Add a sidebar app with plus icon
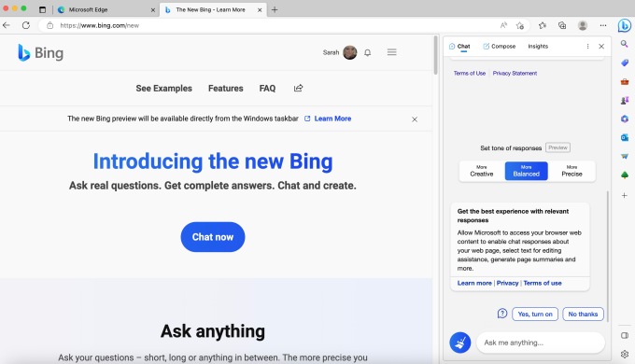635x364 pixels. coord(625,195)
